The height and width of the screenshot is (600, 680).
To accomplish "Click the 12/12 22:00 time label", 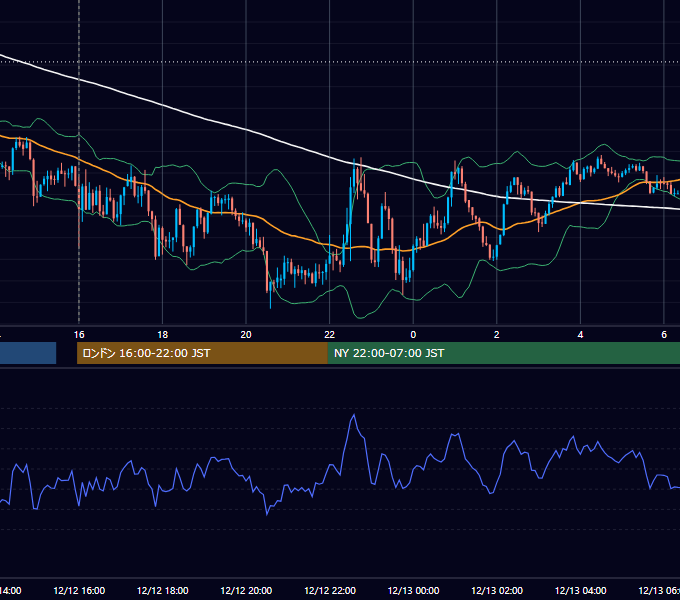I will 330,590.
